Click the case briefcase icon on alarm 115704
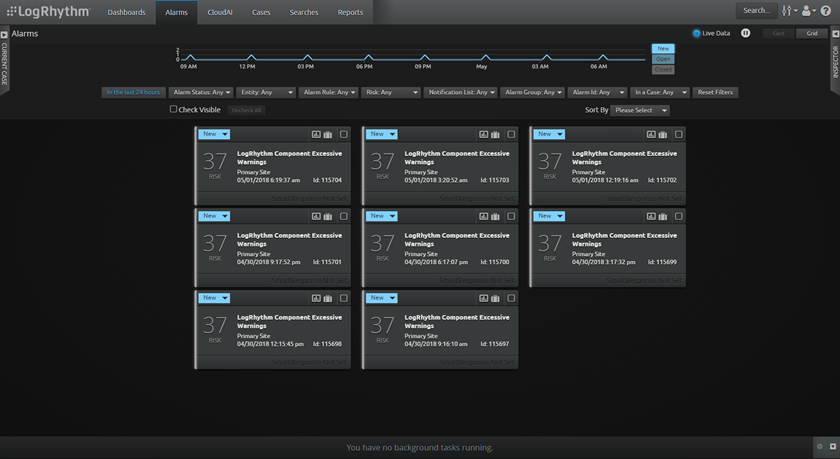This screenshot has width=840, height=459. click(x=328, y=134)
